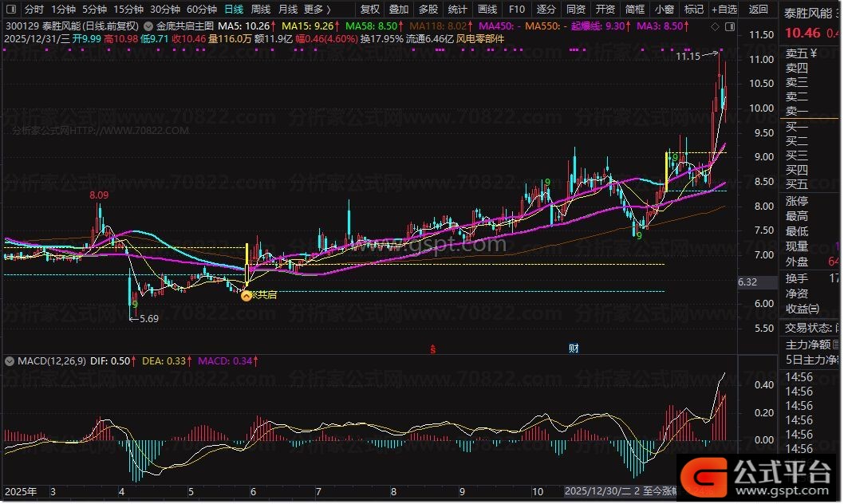Click the blue 财 financial marker

coord(573,348)
